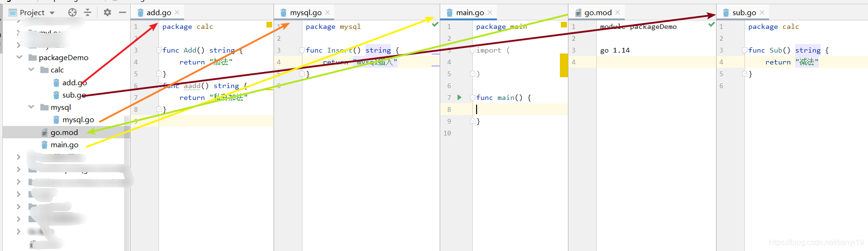Fold the main function in main.go

(472, 98)
